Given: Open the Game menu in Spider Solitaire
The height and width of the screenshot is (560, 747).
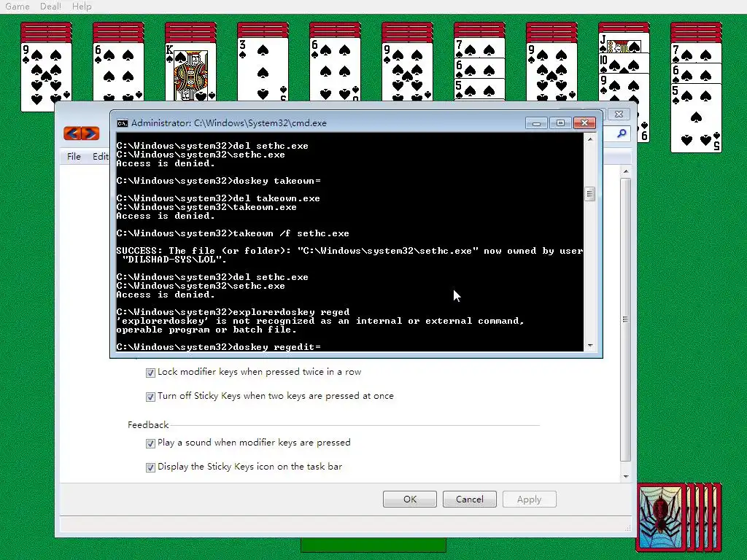Looking at the screenshot, I should [x=18, y=6].
